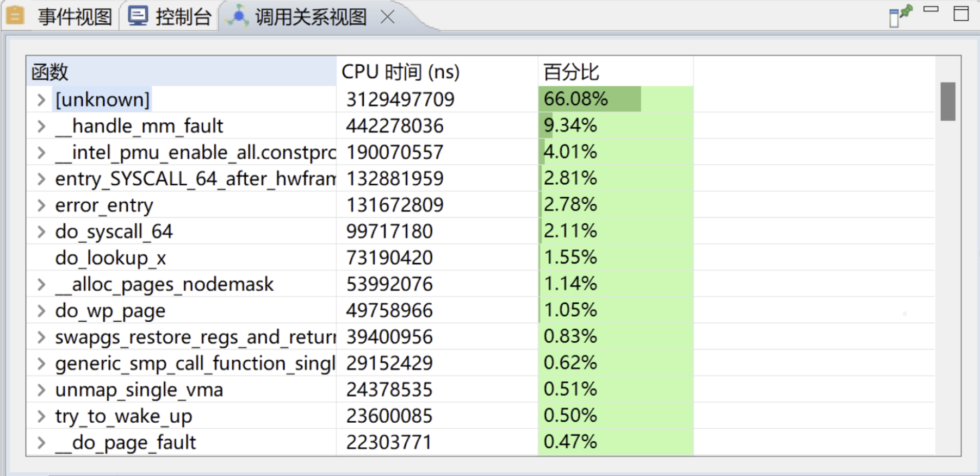980x476 pixels.
Task: Click the 0.47% percentage cell
Action: coord(616,442)
